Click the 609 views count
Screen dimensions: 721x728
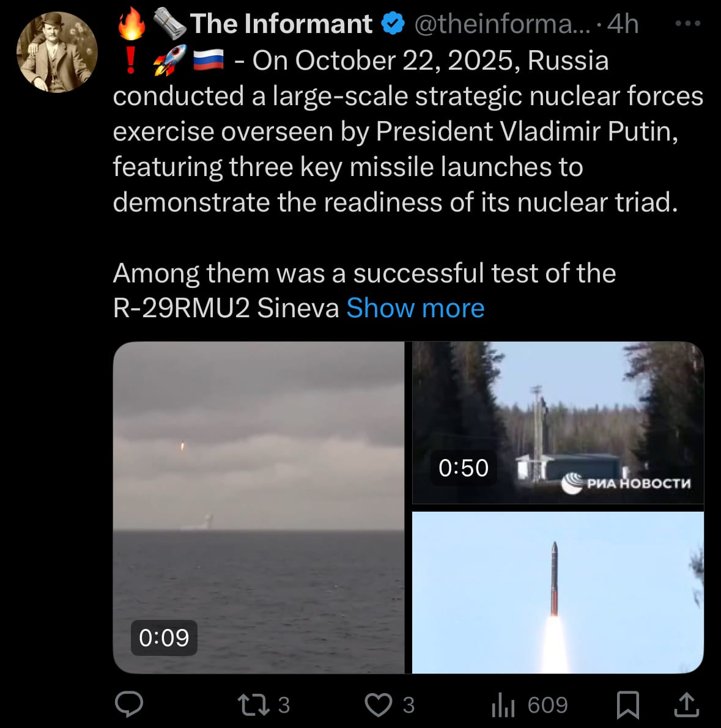(x=547, y=705)
